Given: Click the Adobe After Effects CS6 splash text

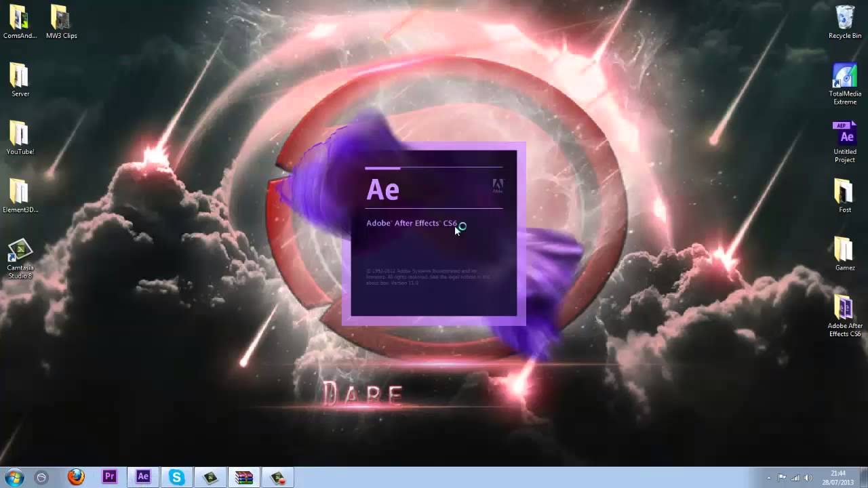Looking at the screenshot, I should [x=412, y=223].
